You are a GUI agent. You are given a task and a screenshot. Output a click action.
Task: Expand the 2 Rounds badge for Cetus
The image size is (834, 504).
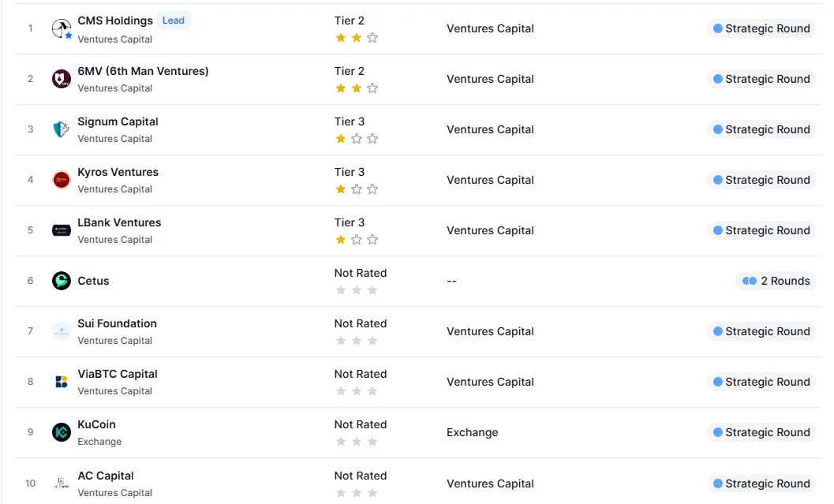(776, 281)
